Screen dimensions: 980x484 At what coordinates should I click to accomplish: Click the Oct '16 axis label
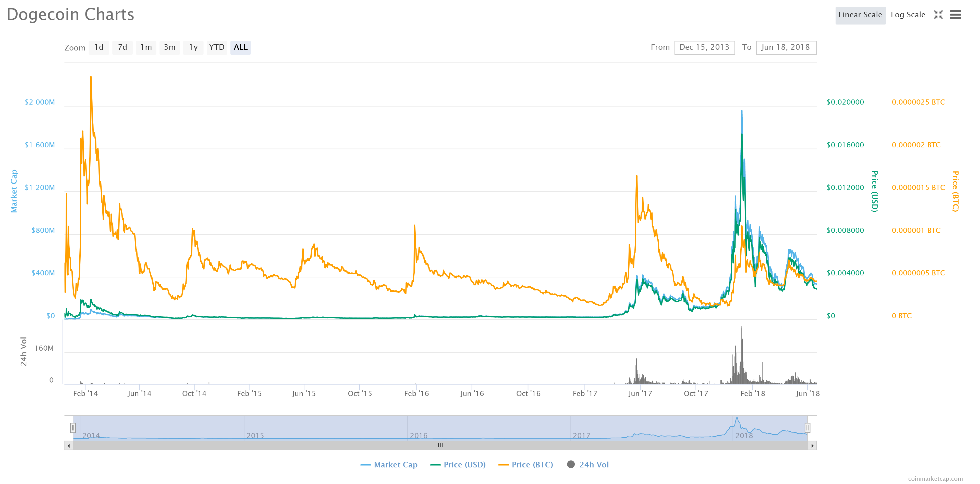point(529,394)
